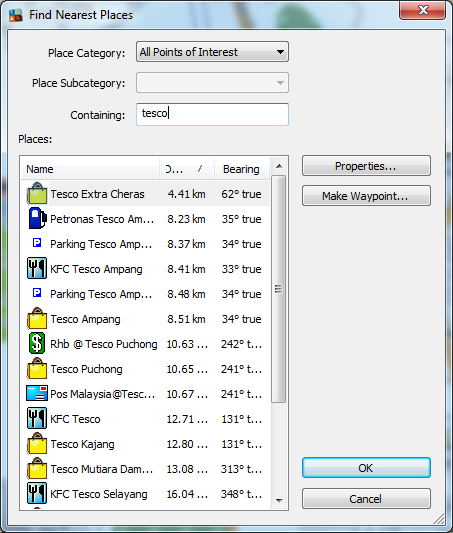
Task: Open the Place Category dropdown
Action: pos(212,52)
